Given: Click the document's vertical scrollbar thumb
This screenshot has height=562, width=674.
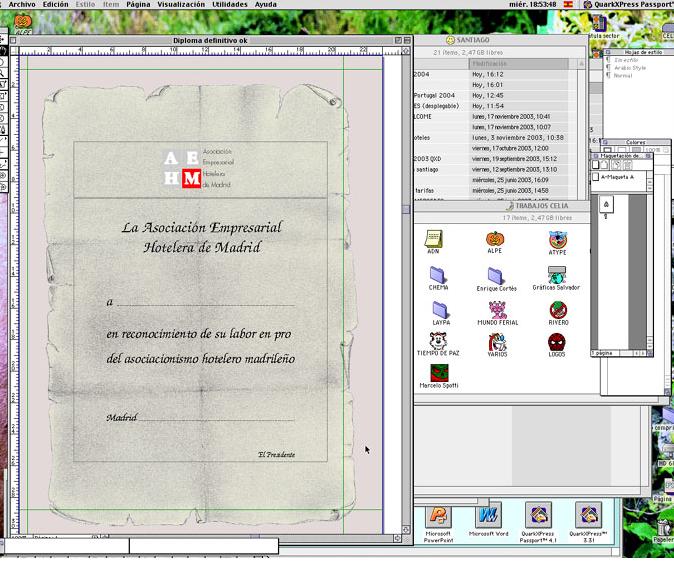Looking at the screenshot, I should point(406,209).
